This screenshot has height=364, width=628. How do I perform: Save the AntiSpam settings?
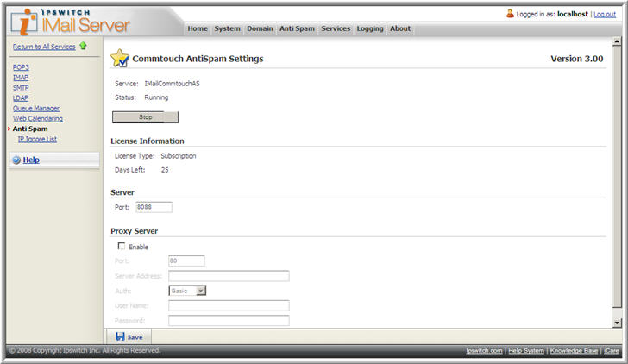point(129,336)
